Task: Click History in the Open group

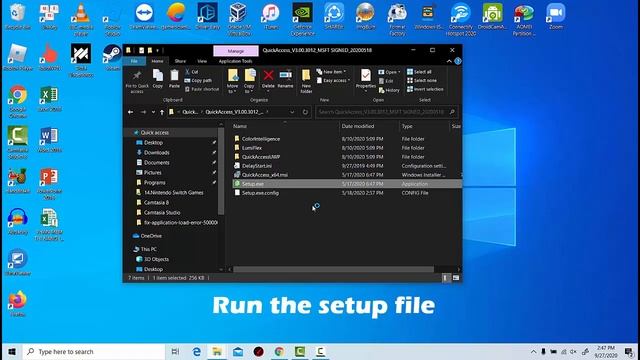Action: point(389,90)
